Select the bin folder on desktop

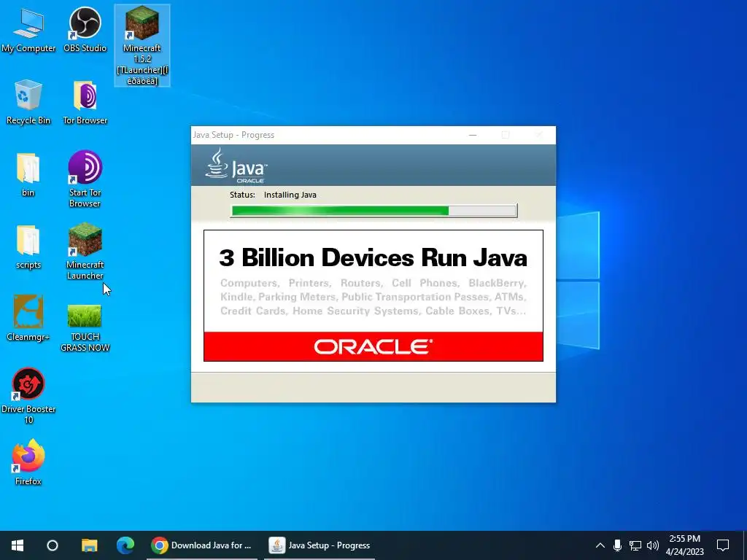[x=28, y=174]
